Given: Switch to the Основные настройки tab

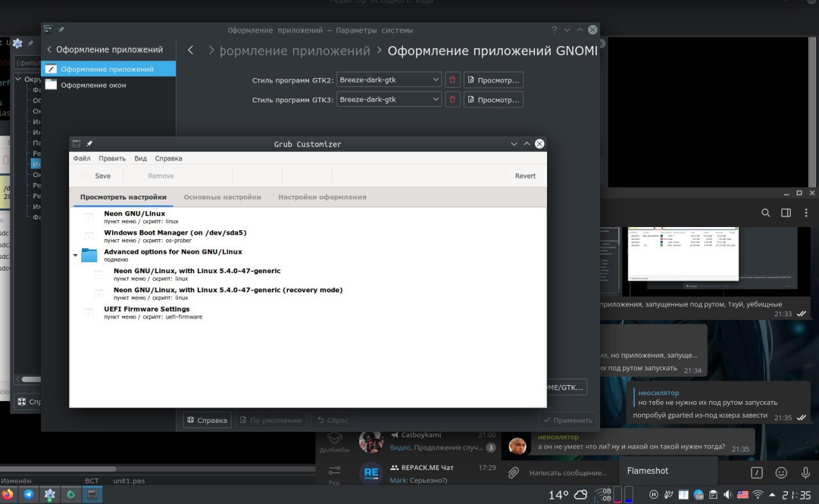Looking at the screenshot, I should pyautogui.click(x=222, y=197).
